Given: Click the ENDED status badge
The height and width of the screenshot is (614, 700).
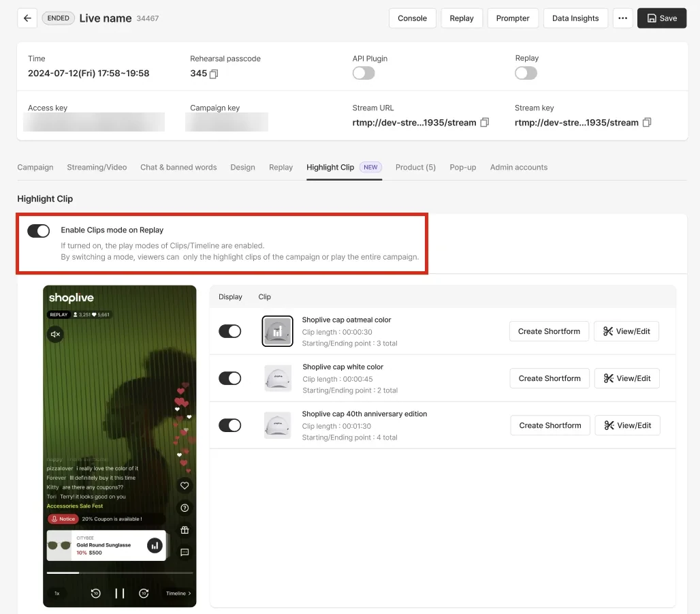Looking at the screenshot, I should coord(58,18).
